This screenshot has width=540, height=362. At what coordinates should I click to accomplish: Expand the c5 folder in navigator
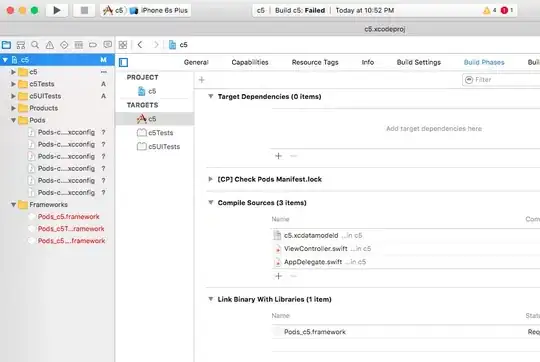[13, 72]
